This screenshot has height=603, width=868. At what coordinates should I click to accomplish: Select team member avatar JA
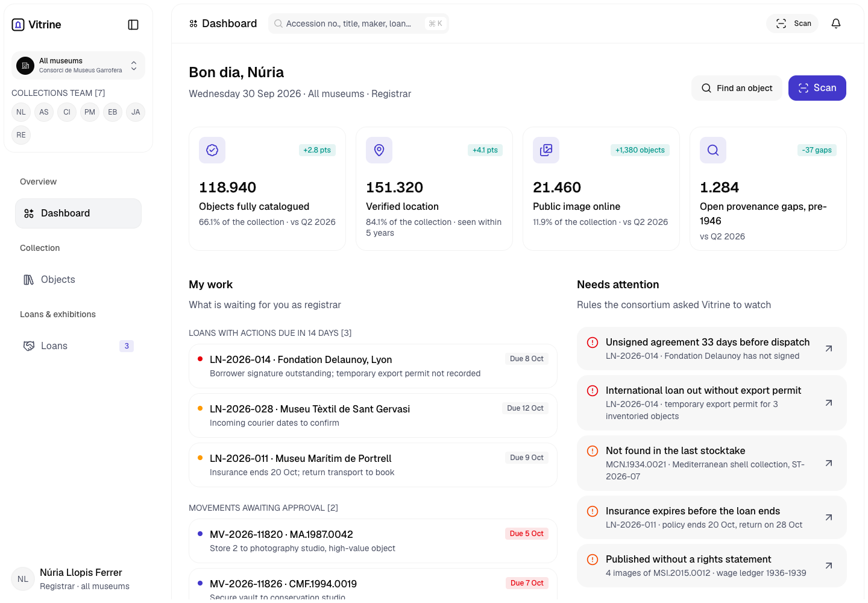point(136,112)
